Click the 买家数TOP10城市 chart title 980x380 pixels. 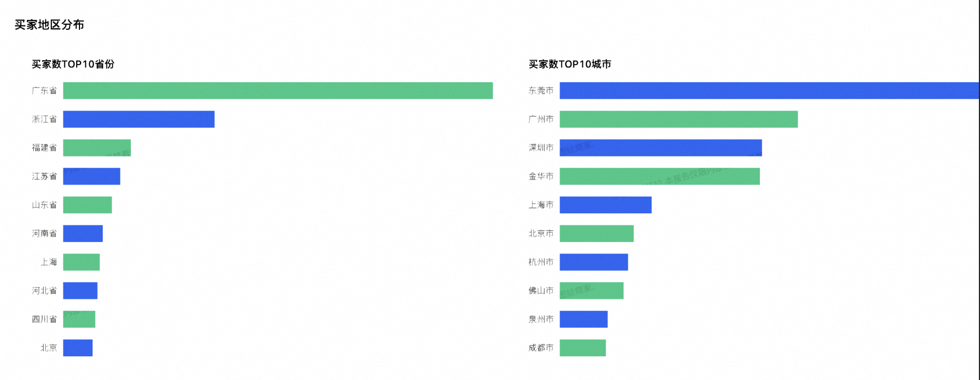[x=569, y=64]
